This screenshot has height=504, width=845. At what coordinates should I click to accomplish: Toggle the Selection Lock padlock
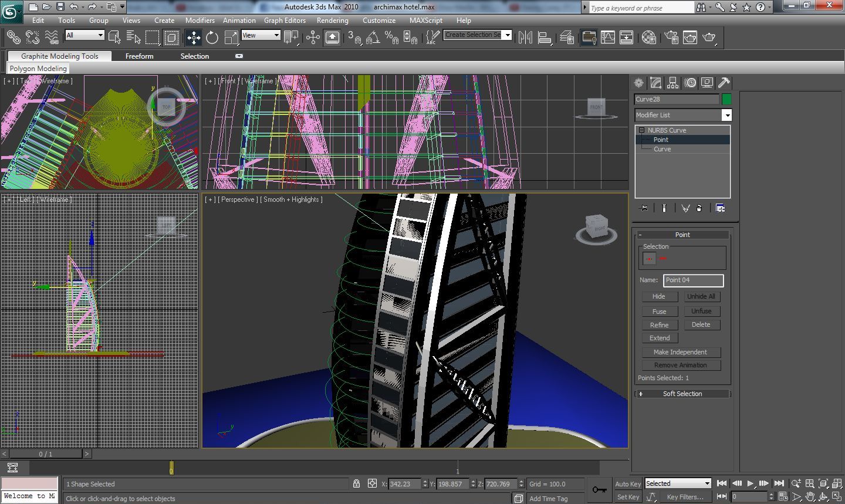(x=356, y=483)
